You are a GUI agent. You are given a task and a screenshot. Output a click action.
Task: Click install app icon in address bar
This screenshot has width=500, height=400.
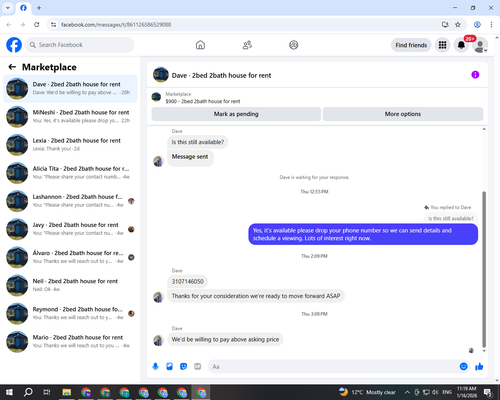(445, 25)
